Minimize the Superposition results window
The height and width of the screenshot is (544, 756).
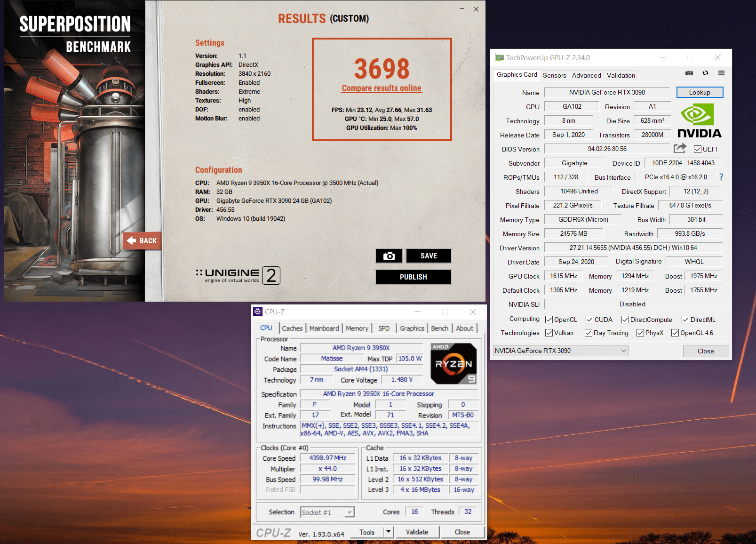click(462, 9)
